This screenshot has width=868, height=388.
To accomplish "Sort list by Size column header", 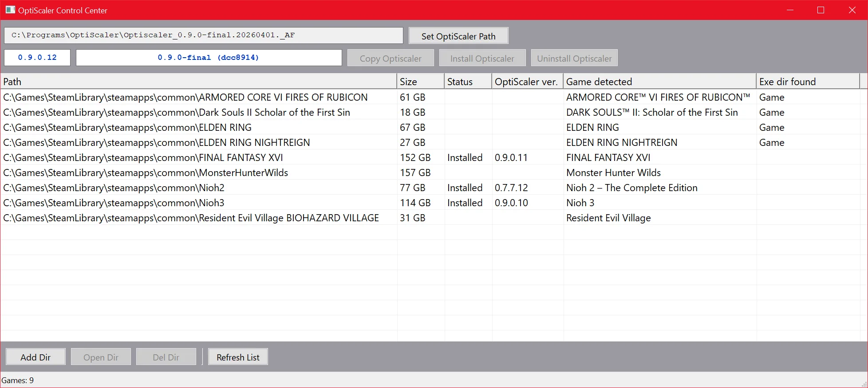I will (x=420, y=82).
